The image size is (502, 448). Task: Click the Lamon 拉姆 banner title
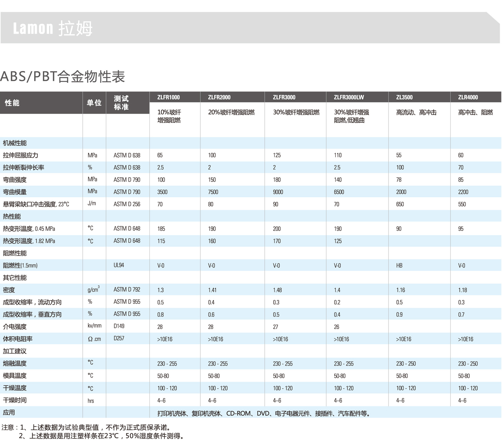tap(52, 29)
